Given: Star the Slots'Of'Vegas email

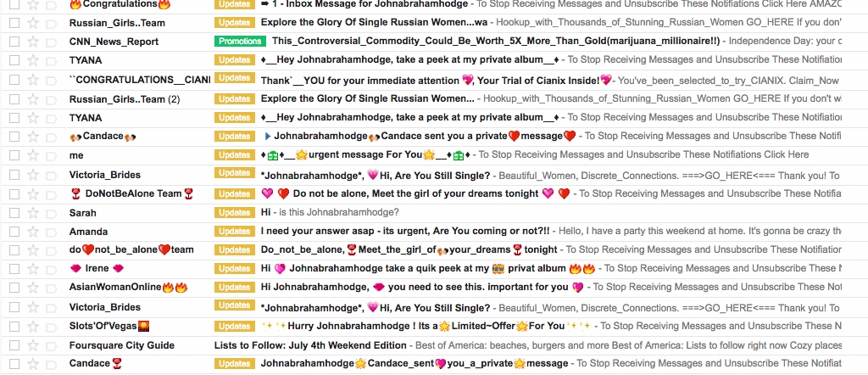Looking at the screenshot, I should pyautogui.click(x=33, y=327).
